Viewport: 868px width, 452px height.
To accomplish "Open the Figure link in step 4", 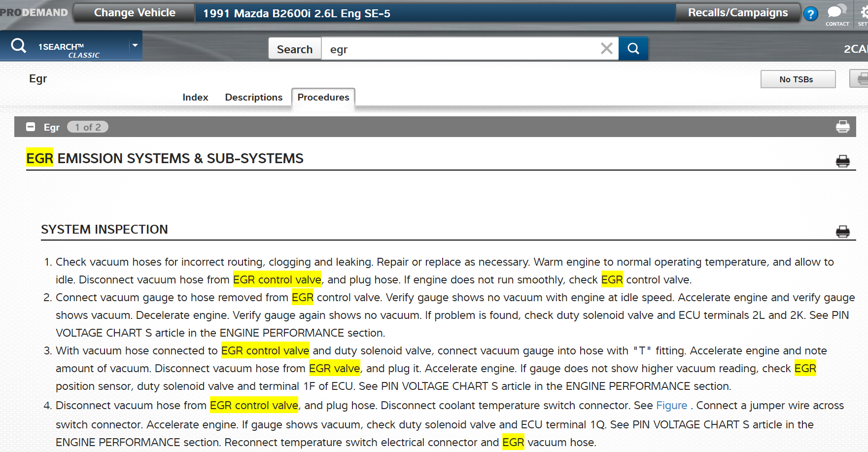I will coord(671,405).
